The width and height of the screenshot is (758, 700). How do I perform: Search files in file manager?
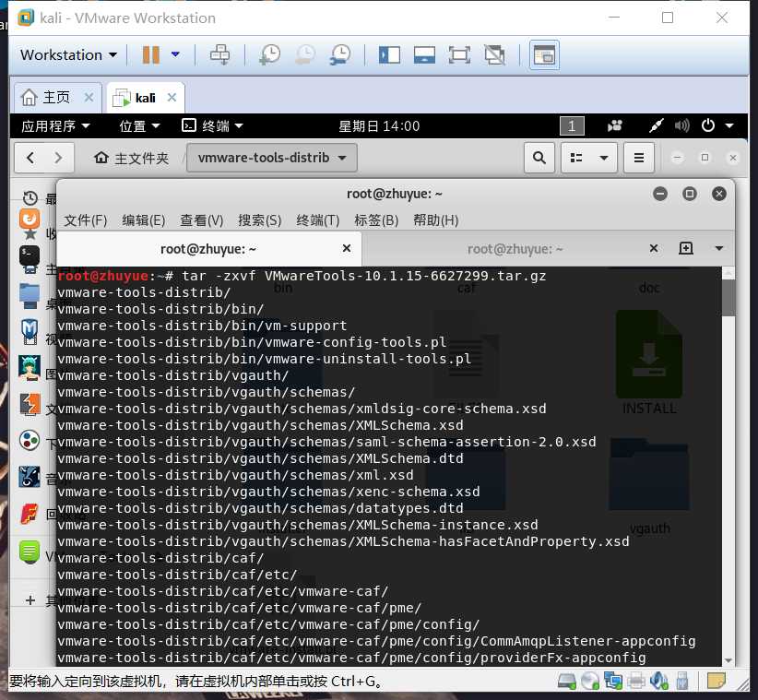point(539,158)
